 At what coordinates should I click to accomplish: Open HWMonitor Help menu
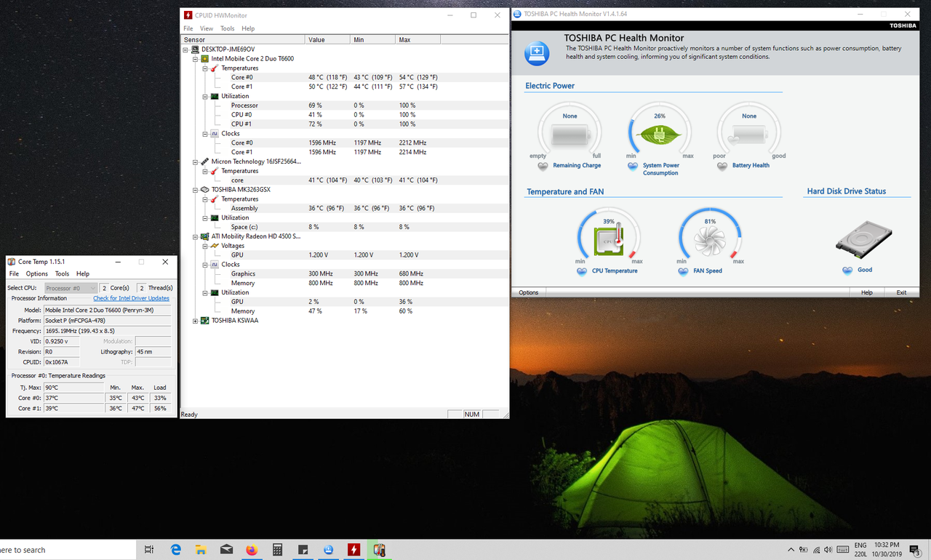(x=248, y=28)
